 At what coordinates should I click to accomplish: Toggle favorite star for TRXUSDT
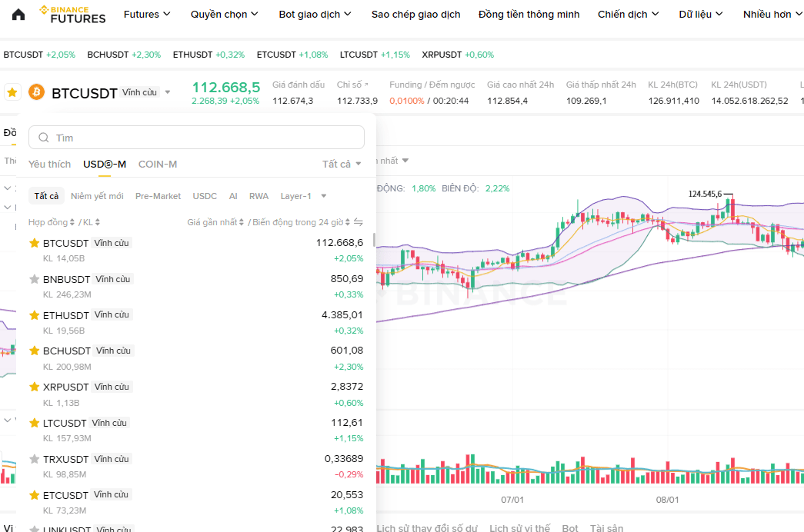35,459
